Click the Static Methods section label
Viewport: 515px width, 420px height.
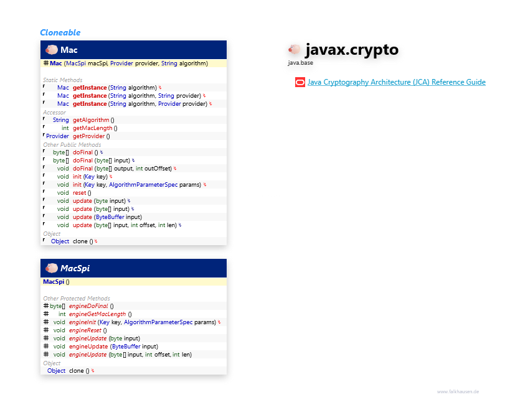[x=62, y=80]
